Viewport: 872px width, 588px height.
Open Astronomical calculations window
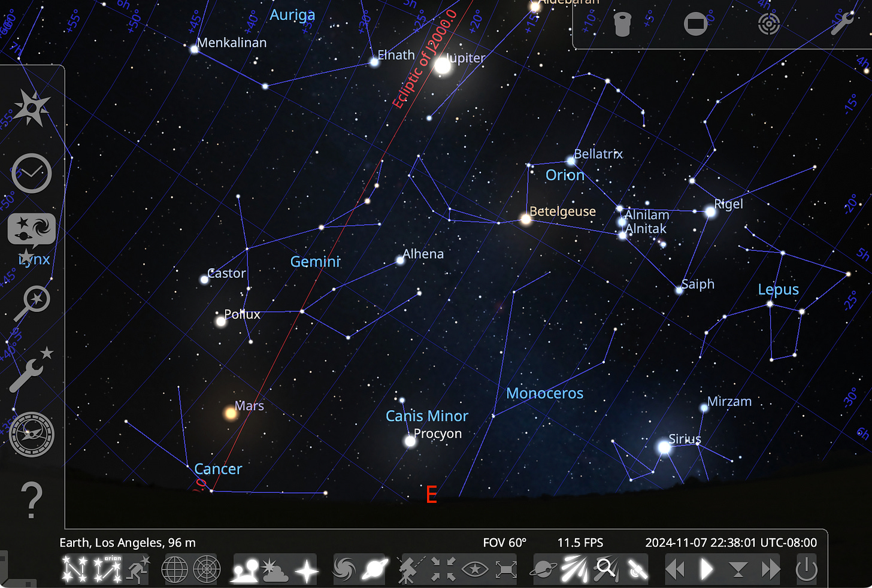(x=32, y=435)
